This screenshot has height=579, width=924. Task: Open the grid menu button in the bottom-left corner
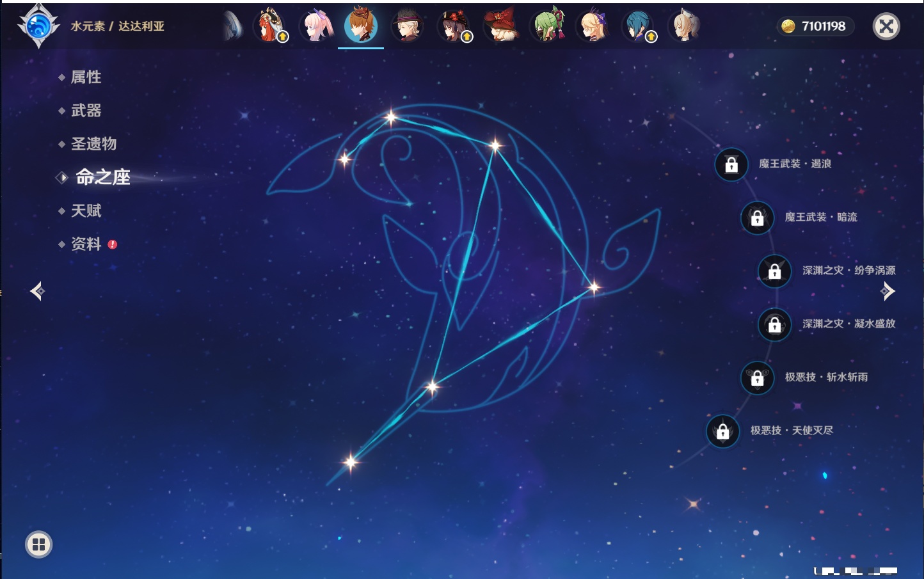[38, 544]
